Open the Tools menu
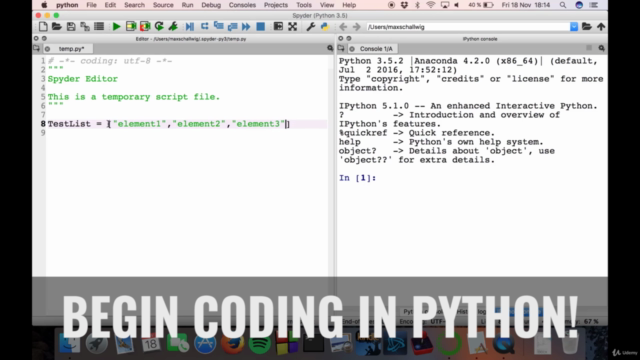The height and width of the screenshot is (360, 640). coord(304,5)
